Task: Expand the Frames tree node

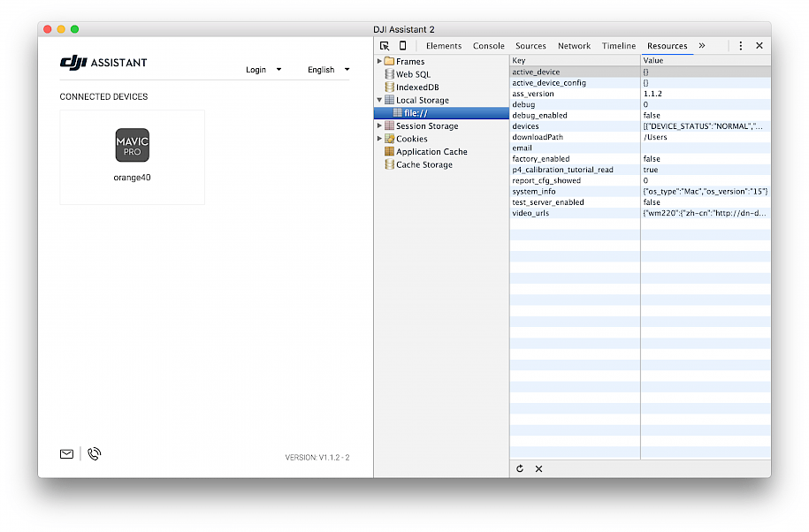Action: point(379,61)
